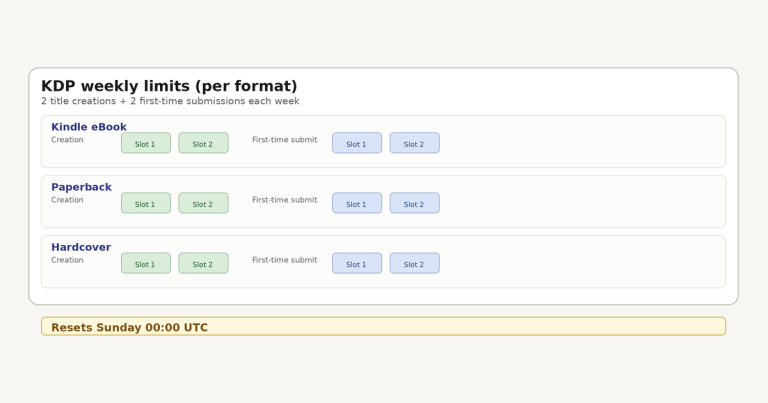The height and width of the screenshot is (403, 768).
Task: Click Kindle eBook Creation Slot 2
Action: pyautogui.click(x=203, y=143)
